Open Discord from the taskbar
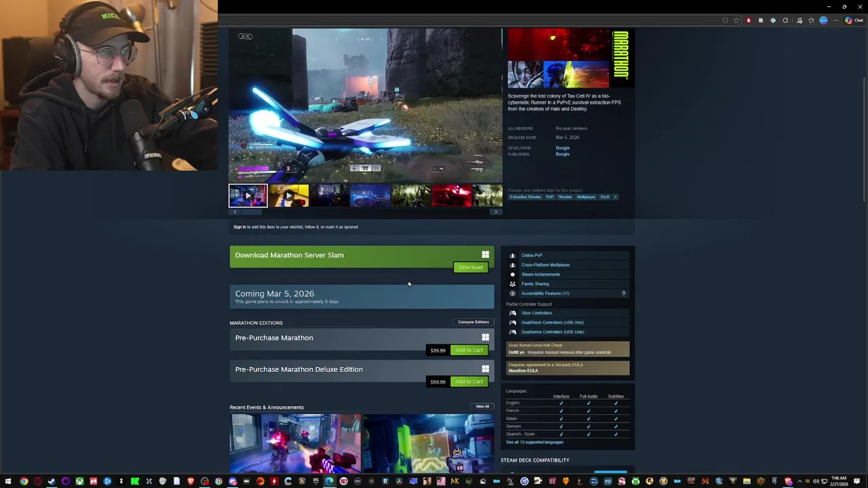Screen dimensions: 868x488 click(233, 481)
